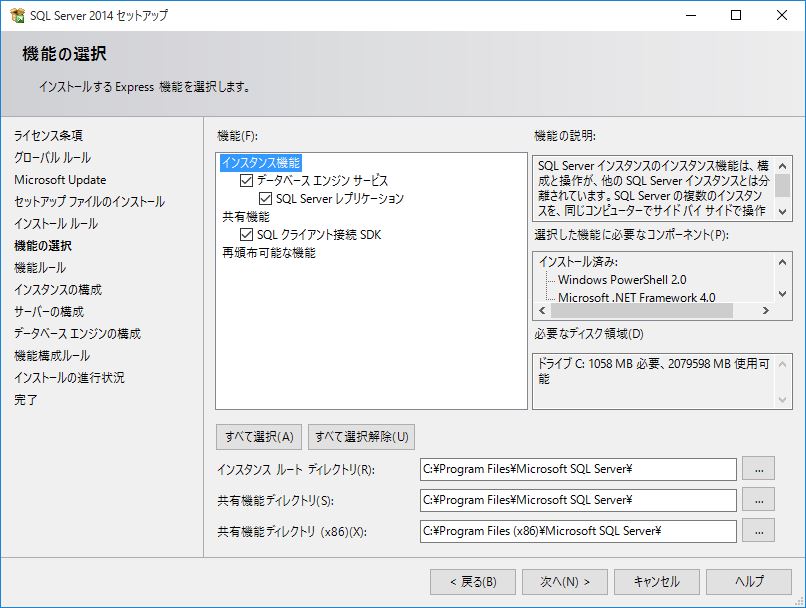806x608 pixels.
Task: Browse for 共有機能ディレクトリ(S)
Action: tap(759, 500)
